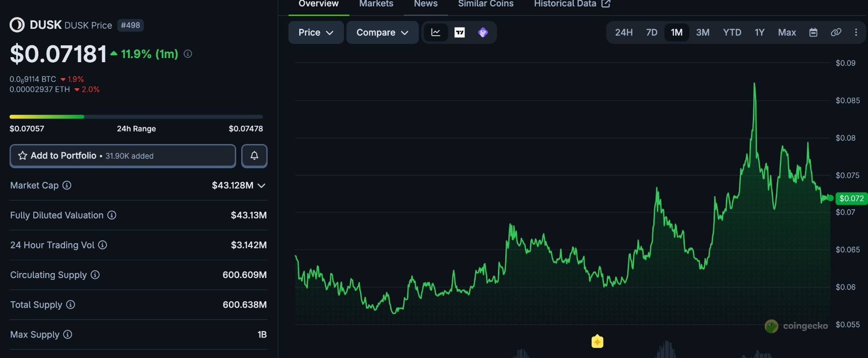This screenshot has height=358, width=868.
Task: Select the 1Y chart range
Action: point(760,32)
